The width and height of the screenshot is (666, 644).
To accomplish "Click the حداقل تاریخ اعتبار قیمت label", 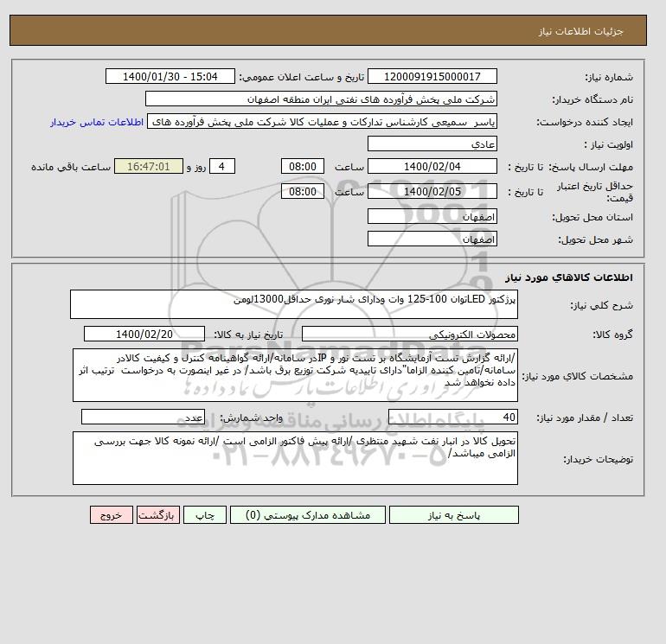I will point(595,192).
